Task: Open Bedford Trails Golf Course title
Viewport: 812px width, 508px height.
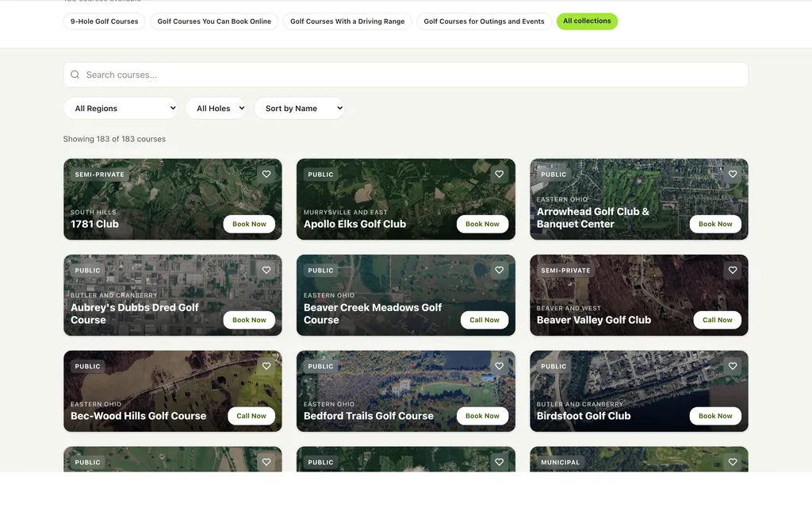Action: [x=368, y=416]
